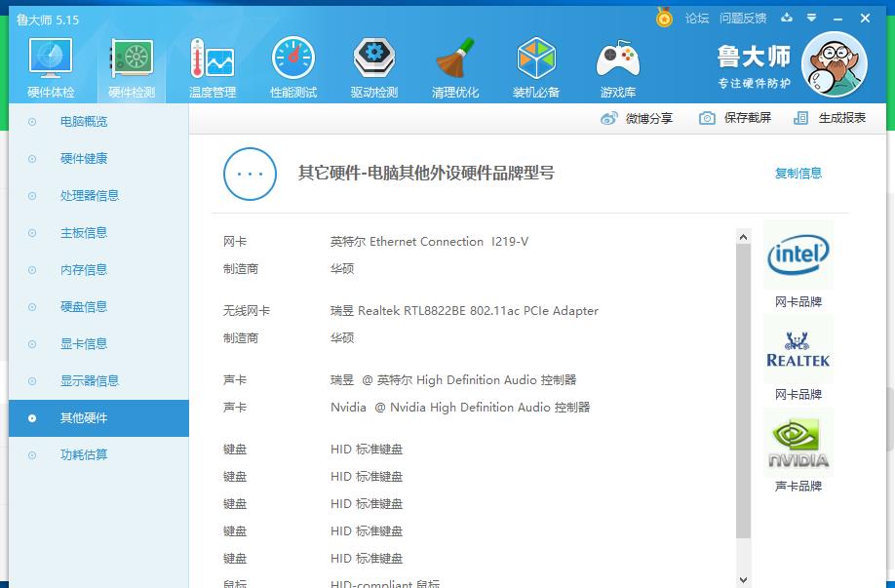Open the 论坛 forum link
The image size is (895, 588).
697,19
